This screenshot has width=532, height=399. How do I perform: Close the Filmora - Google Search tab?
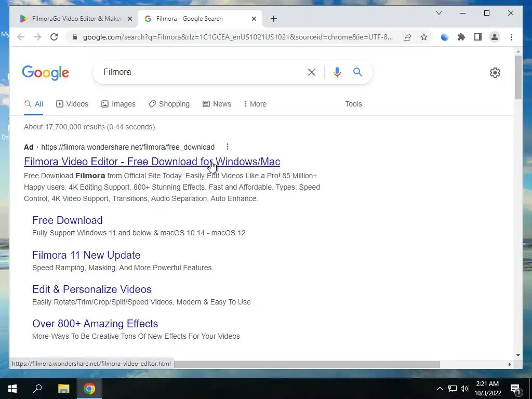(254, 19)
